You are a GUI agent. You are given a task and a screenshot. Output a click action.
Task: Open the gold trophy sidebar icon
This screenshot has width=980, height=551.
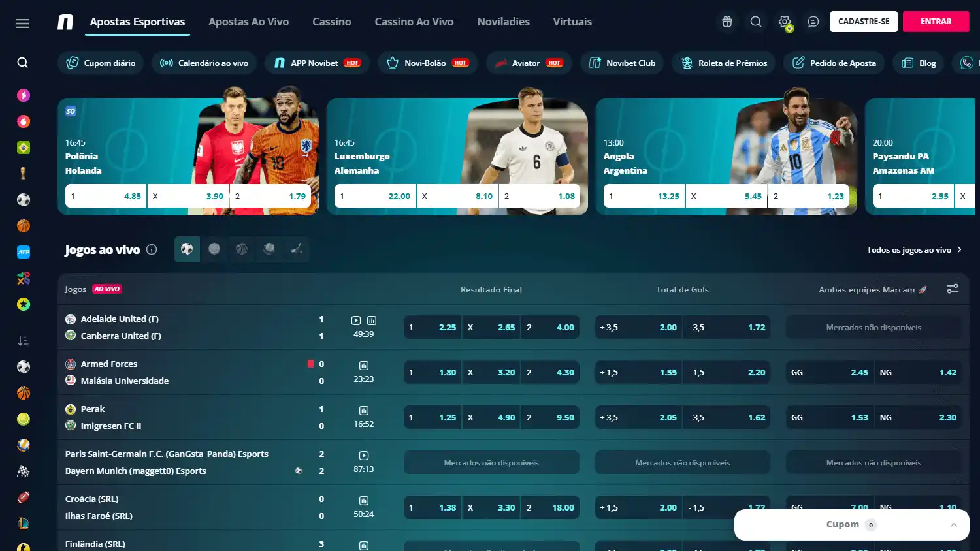[x=24, y=174]
